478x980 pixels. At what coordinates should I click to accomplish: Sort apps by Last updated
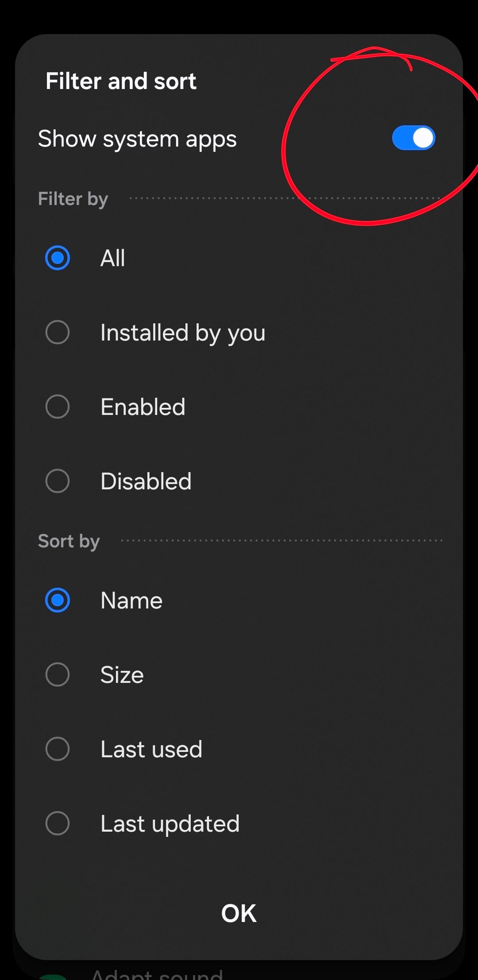click(x=57, y=824)
